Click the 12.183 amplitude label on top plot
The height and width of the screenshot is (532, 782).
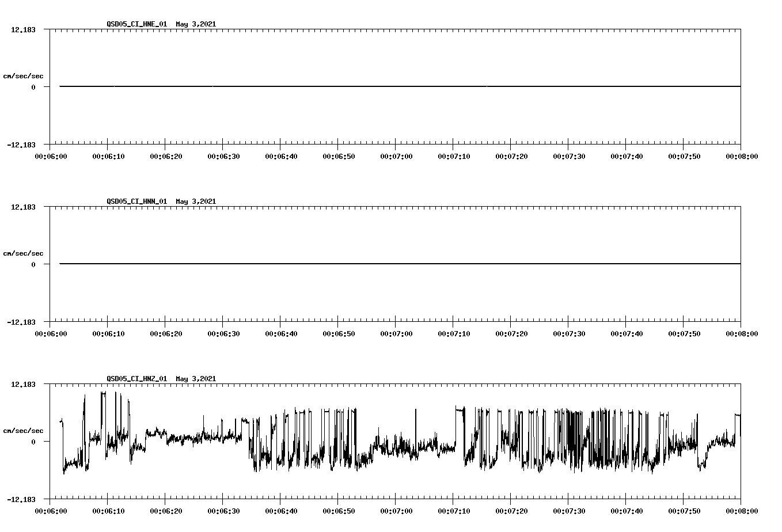[22, 29]
